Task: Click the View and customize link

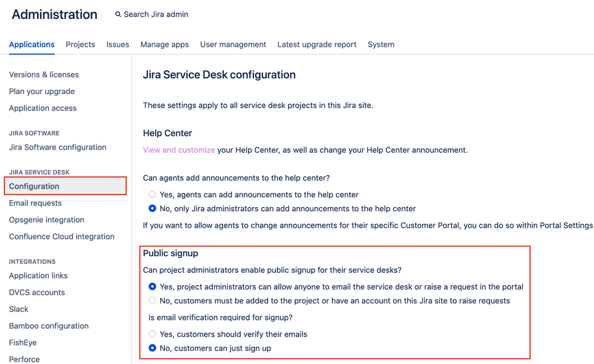Action: [179, 150]
